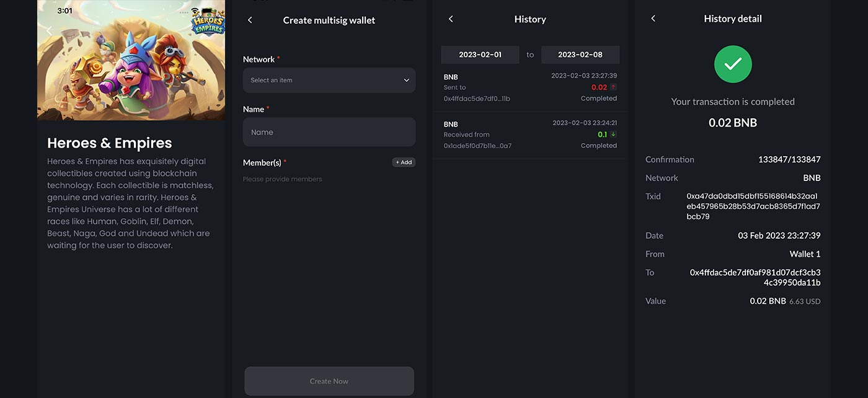Click the 0.02 BNB transaction amount value
Image resolution: width=868 pixels, height=398 pixels.
[733, 122]
